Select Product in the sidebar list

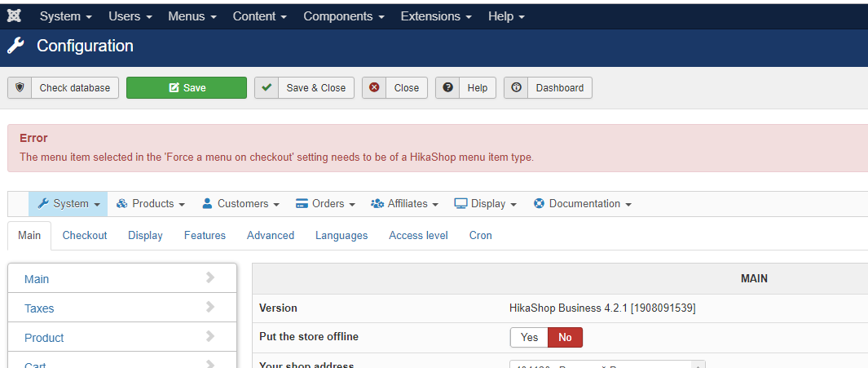122,337
